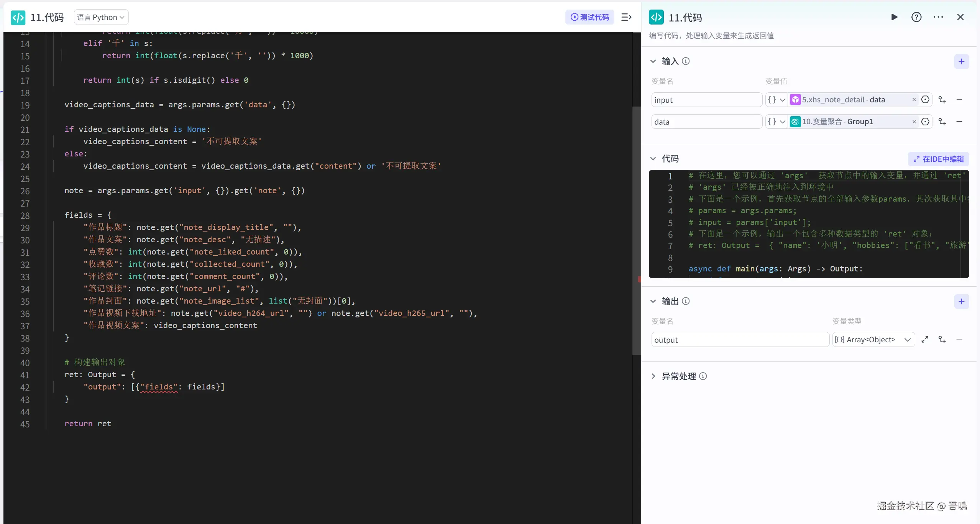Click 'return ret' on line 45
Screen dimensions: 980x524
pyautogui.click(x=88, y=424)
